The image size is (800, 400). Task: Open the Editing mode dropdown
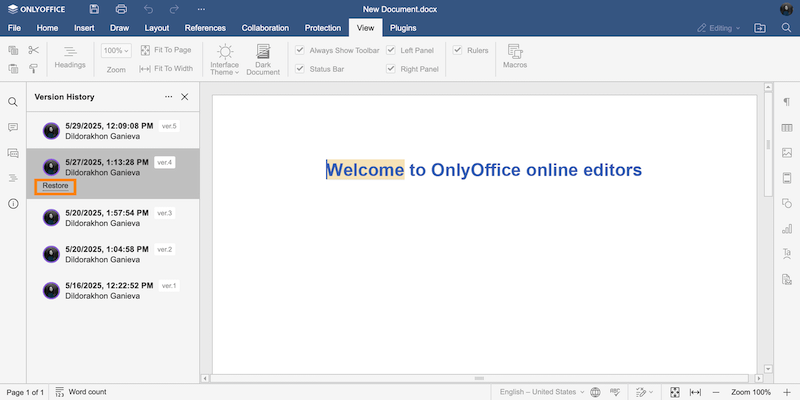click(718, 28)
